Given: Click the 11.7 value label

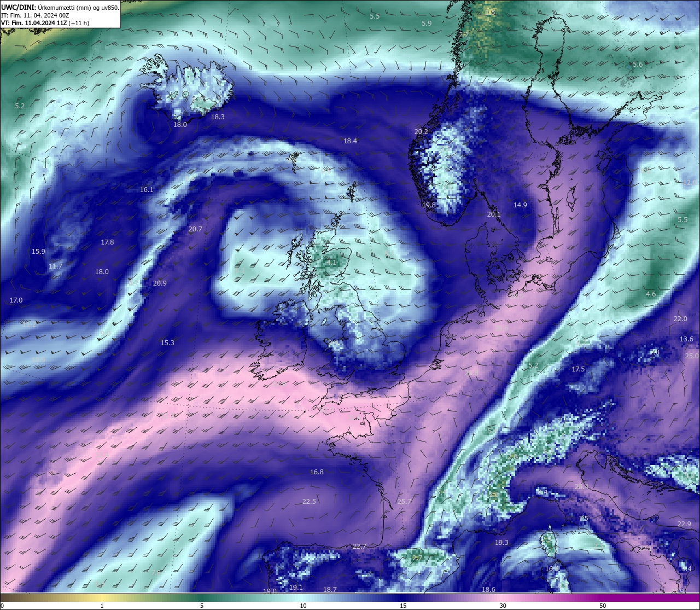Looking at the screenshot, I should pyautogui.click(x=55, y=266).
